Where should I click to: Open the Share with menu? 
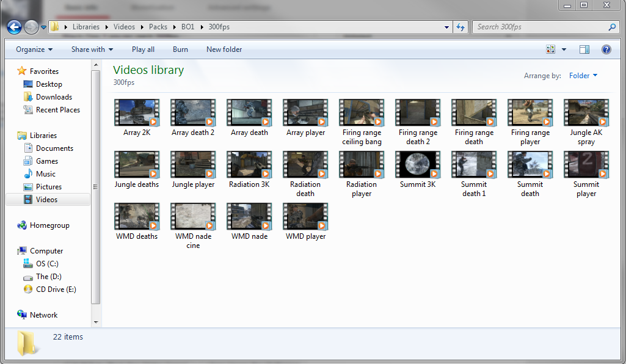tap(92, 49)
